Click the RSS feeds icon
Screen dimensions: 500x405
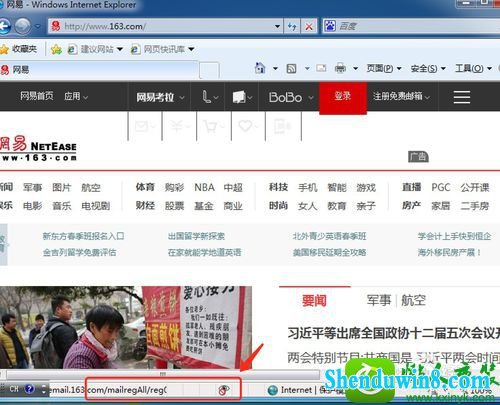coord(291,69)
